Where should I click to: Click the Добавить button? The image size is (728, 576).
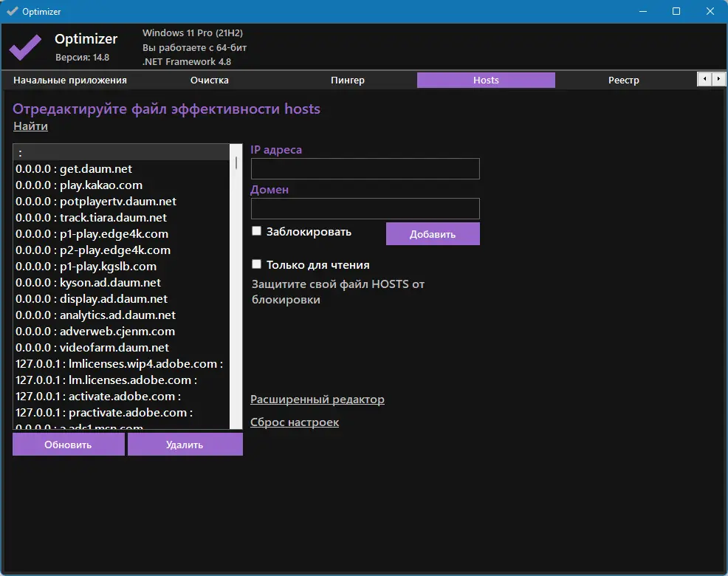433,234
